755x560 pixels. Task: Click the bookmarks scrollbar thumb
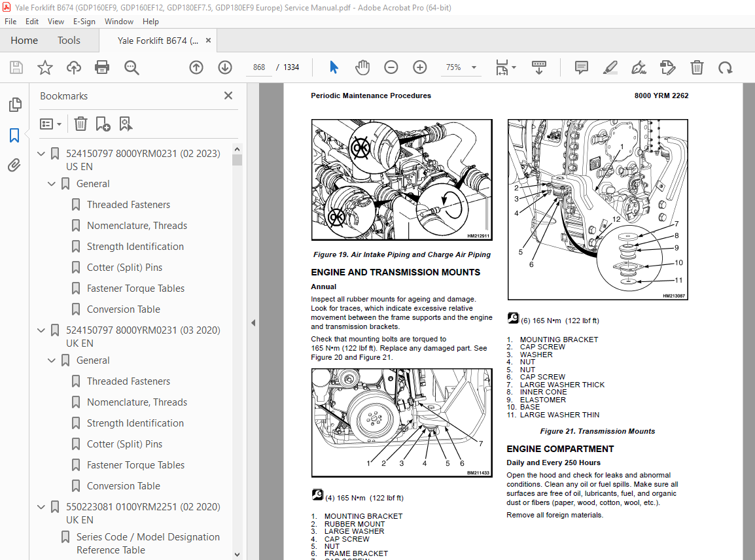[x=237, y=160]
